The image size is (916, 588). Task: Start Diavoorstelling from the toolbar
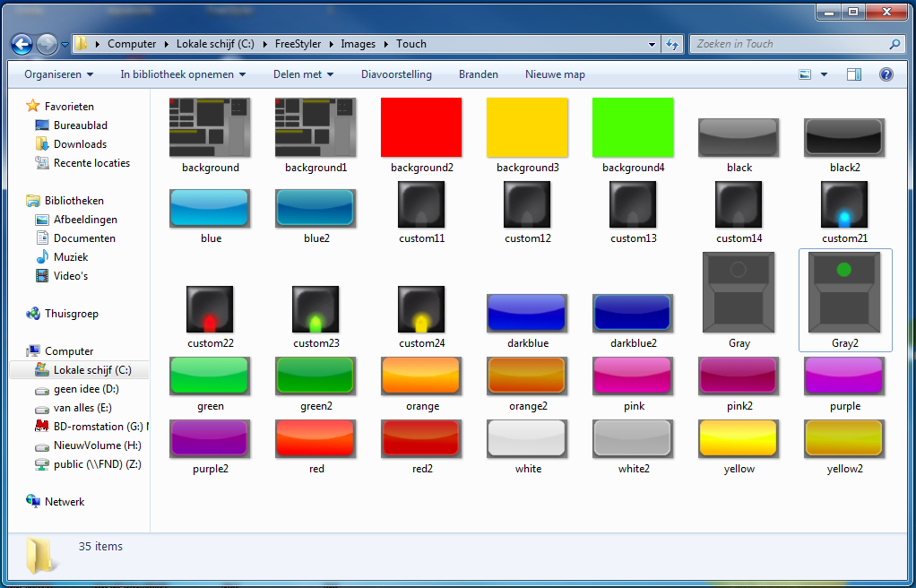pyautogui.click(x=396, y=74)
